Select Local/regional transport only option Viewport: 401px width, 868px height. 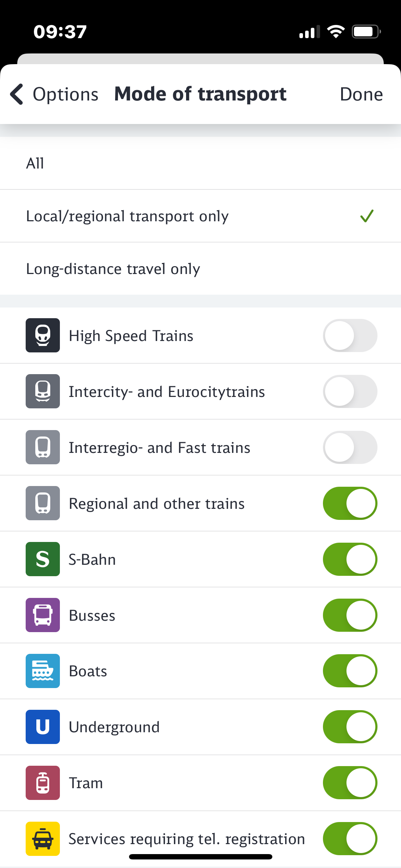tap(200, 216)
